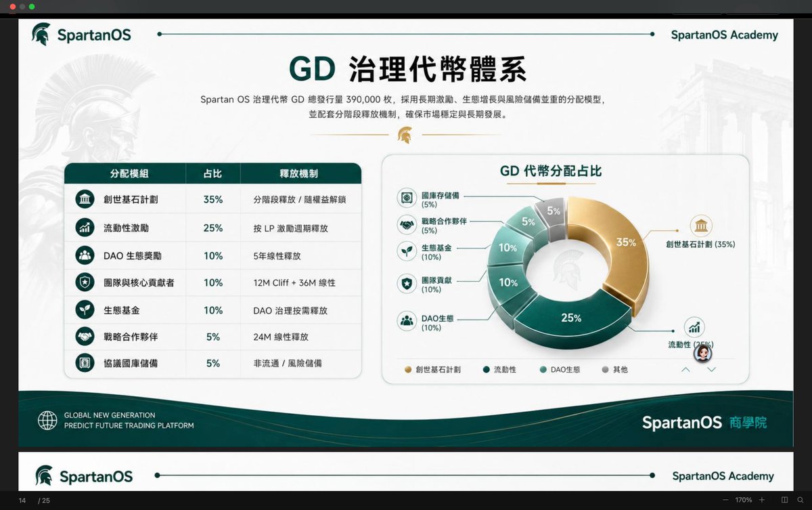This screenshot has width=812, height=510.
Task: Click the leaf icon beside 生態基金 chart label
Action: [x=407, y=251]
